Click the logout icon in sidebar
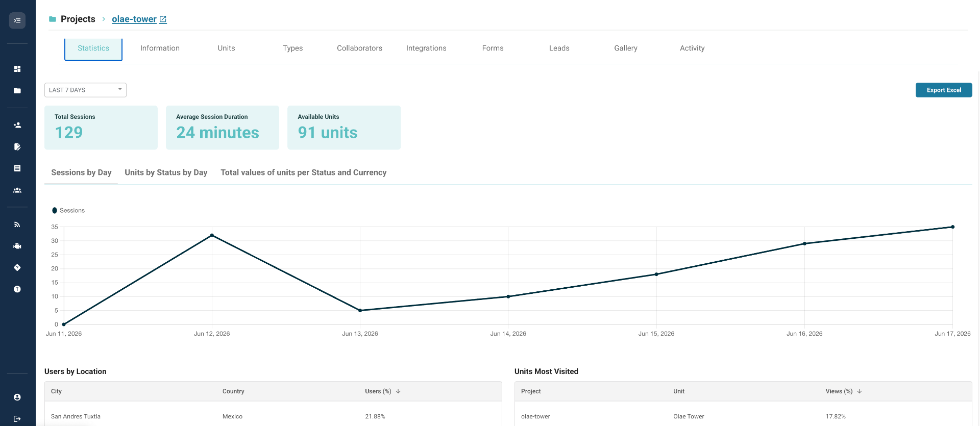Image resolution: width=980 pixels, height=426 pixels. [x=17, y=419]
